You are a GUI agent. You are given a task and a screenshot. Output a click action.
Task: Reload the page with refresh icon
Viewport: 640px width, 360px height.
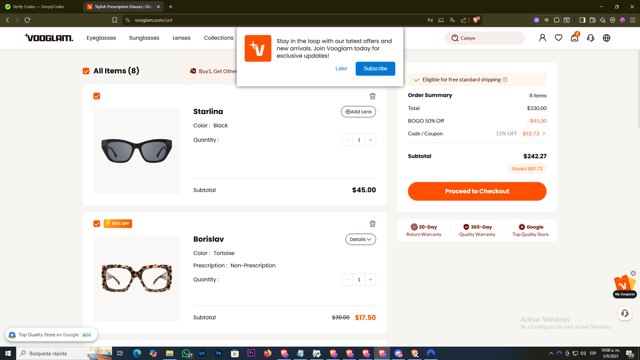(x=27, y=20)
